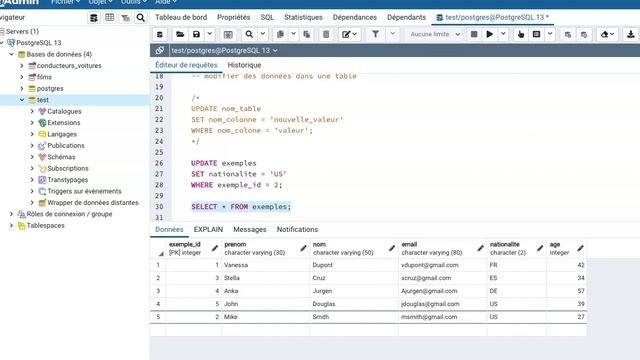Viewport: 640px width, 360px height.
Task: Click the explain hand pointer icon
Action: pos(521,34)
